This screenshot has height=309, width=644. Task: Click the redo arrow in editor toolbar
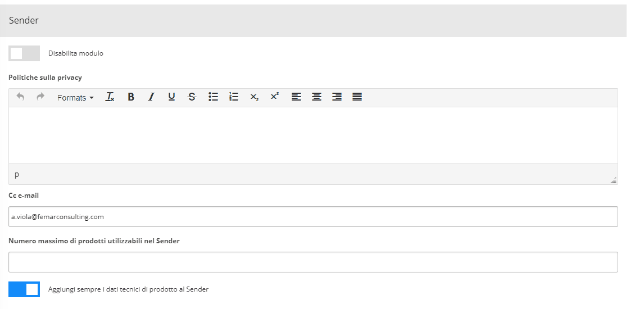point(40,97)
